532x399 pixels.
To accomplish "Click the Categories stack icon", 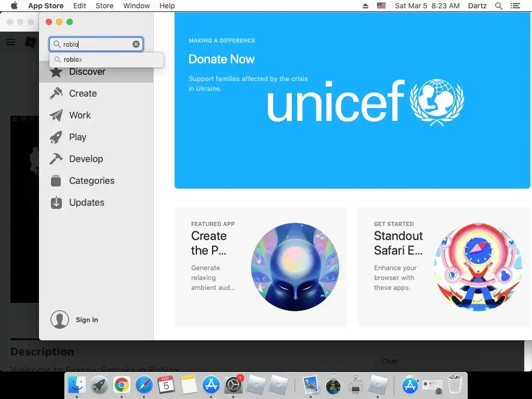I will pos(56,180).
